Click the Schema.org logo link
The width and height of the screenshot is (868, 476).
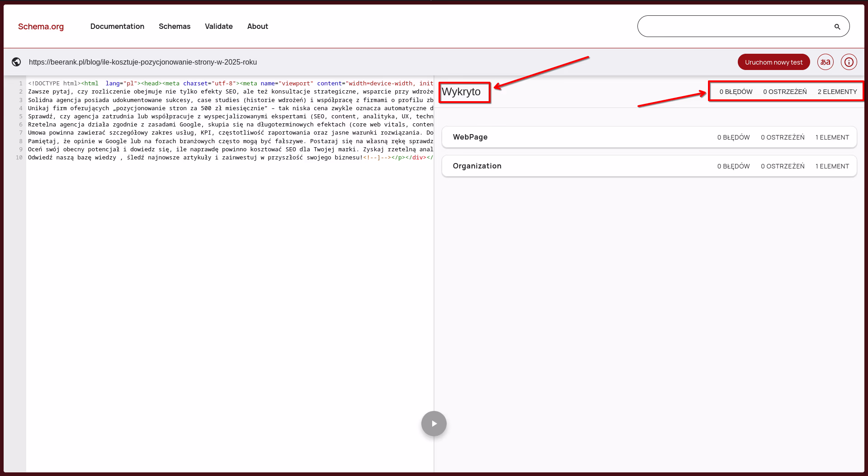click(x=41, y=26)
